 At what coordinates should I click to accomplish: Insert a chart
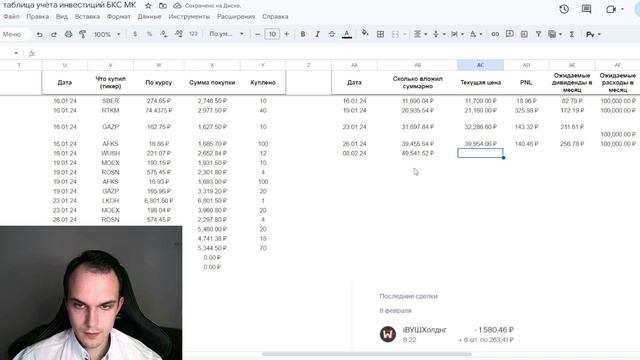click(524, 35)
